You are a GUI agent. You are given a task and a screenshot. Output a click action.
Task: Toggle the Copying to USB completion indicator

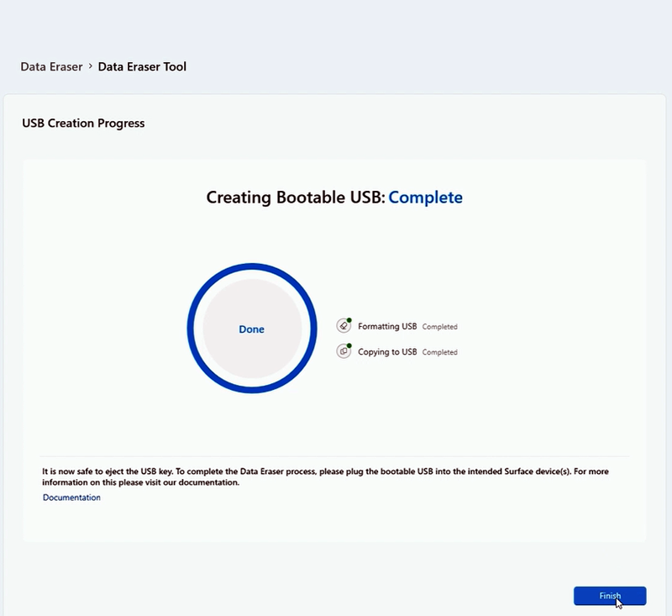point(349,346)
